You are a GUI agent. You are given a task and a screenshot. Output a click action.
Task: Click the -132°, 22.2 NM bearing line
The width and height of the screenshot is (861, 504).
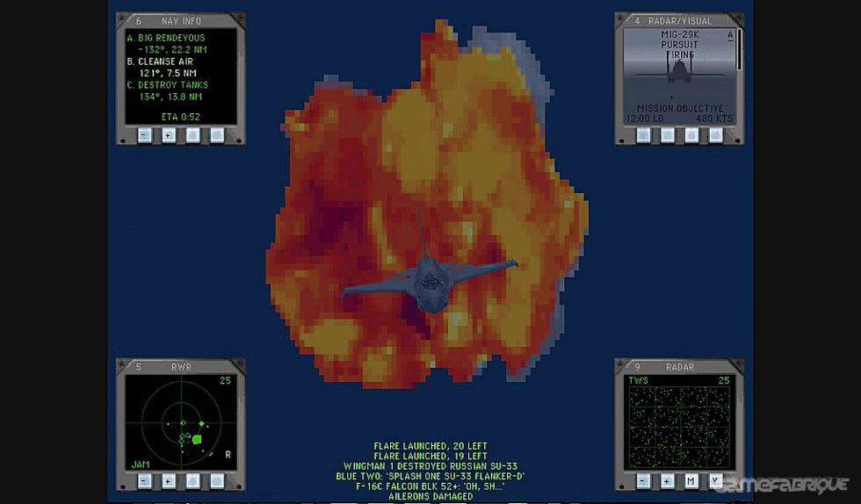pos(172,50)
